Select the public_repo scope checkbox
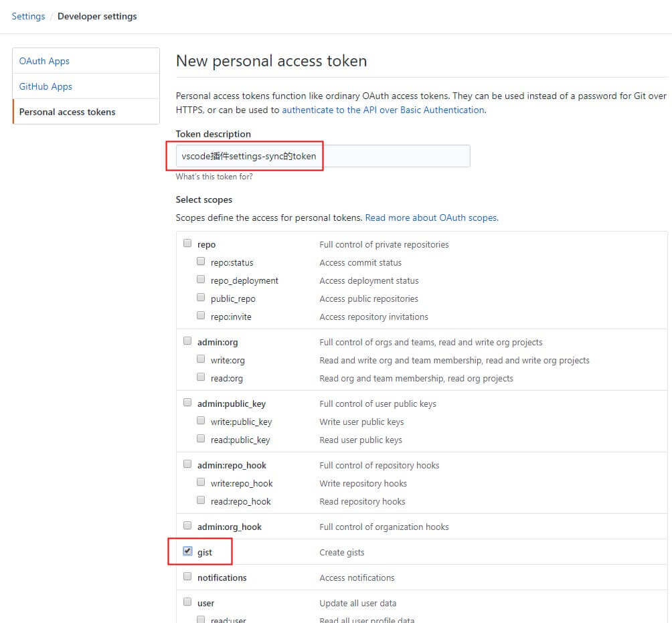672x623 pixels. [x=201, y=298]
